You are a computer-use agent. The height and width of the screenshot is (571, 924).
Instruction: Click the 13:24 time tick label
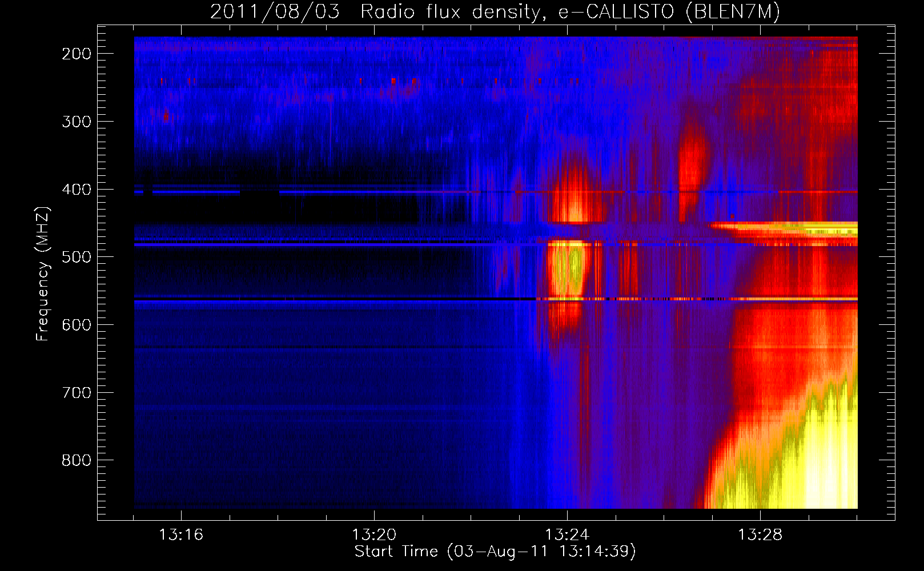567,535
